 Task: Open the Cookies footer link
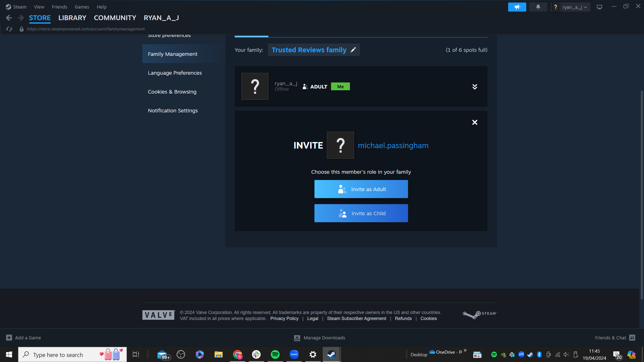point(428,319)
